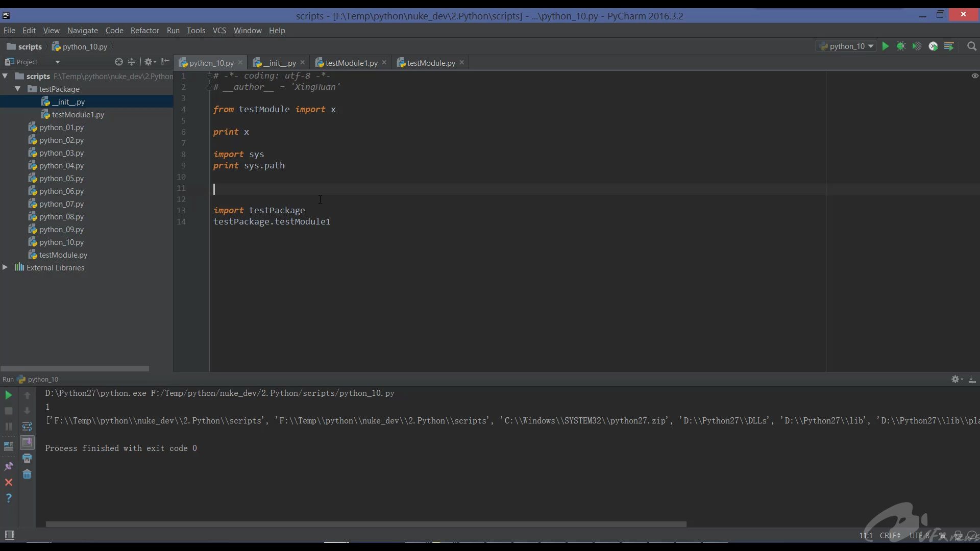Click the pin tab icon
This screenshot has width=980, height=551.
[8, 466]
